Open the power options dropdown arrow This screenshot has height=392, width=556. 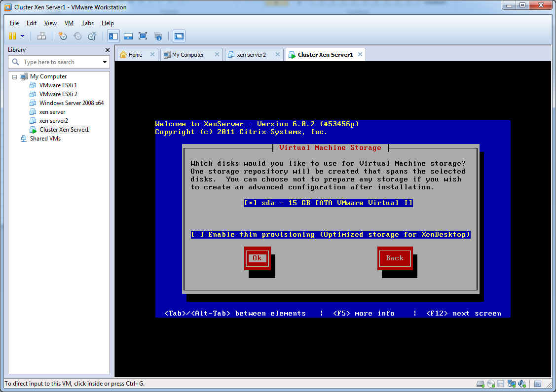(x=22, y=36)
